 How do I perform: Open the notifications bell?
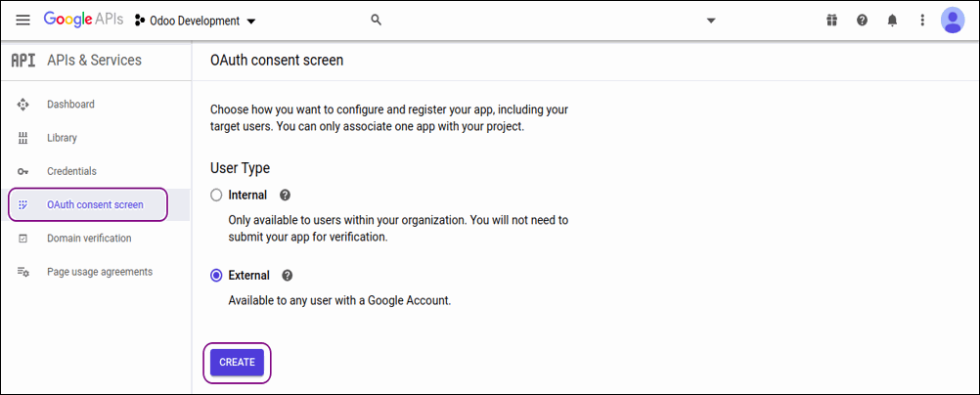[x=892, y=21]
